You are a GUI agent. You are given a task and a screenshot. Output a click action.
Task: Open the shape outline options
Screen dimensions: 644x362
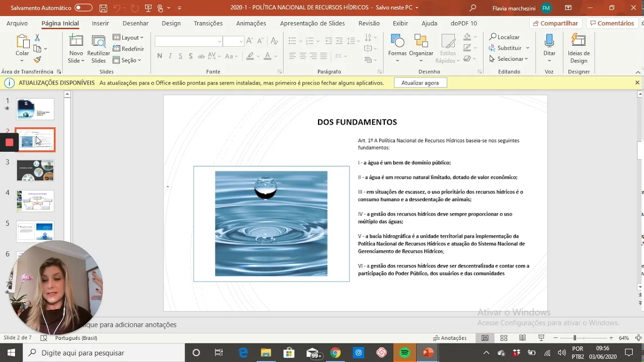pyautogui.click(x=469, y=47)
